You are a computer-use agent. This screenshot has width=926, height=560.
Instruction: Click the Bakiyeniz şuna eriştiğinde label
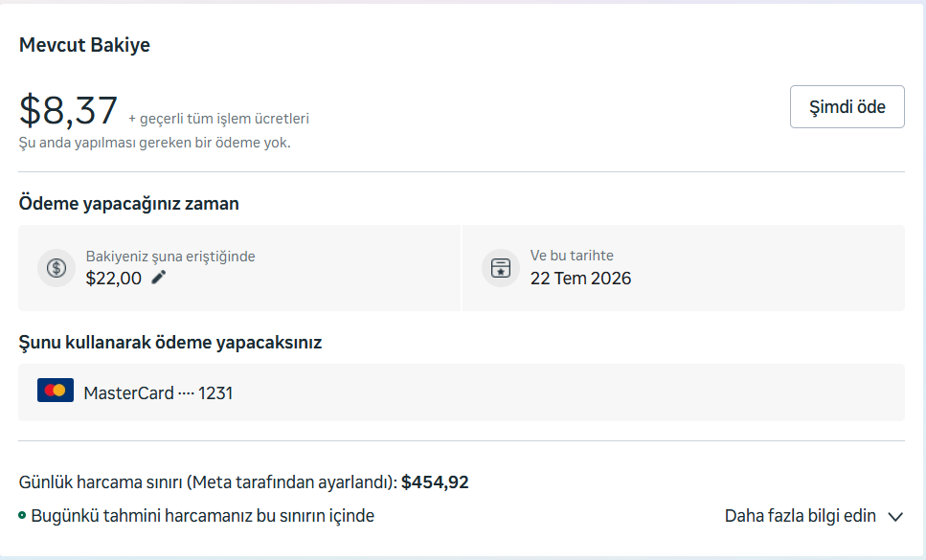[x=170, y=257]
